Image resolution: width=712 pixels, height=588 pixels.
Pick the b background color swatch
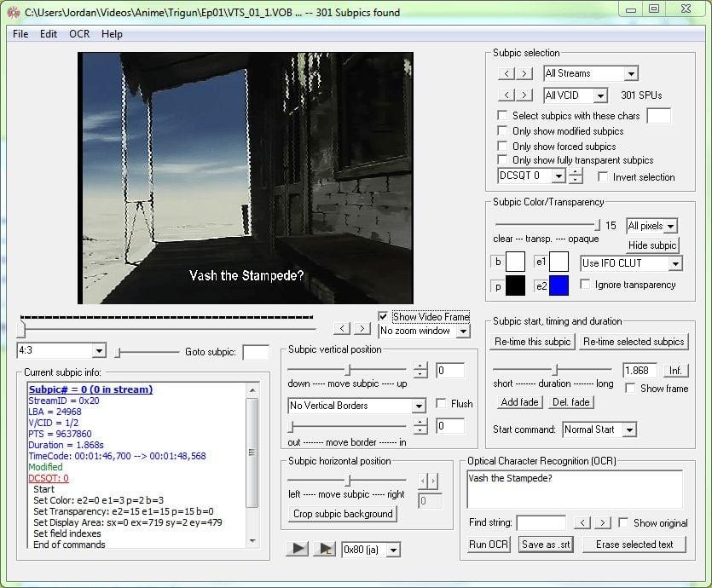click(515, 262)
